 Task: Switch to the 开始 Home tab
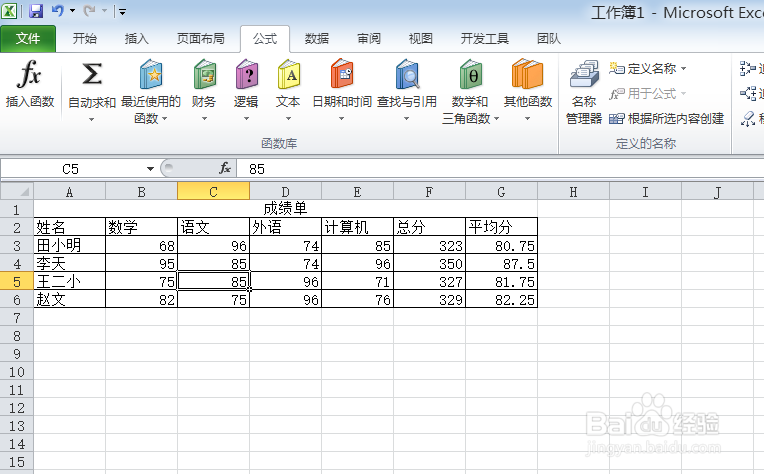point(85,38)
